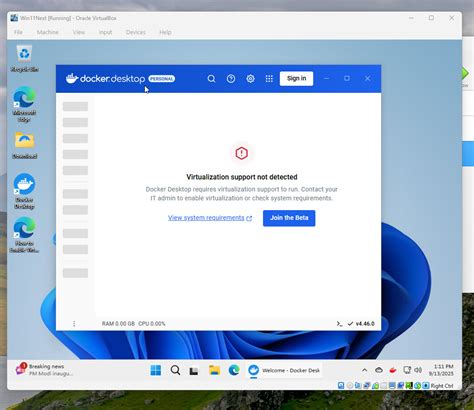Click the PERSONAL plan badge
The width and height of the screenshot is (474, 410).
pyautogui.click(x=162, y=79)
